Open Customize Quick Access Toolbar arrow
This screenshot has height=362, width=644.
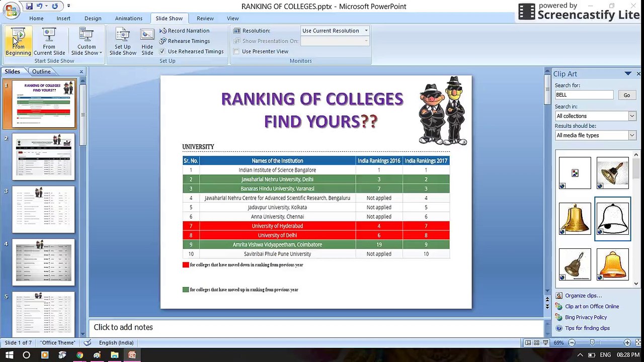click(x=68, y=6)
